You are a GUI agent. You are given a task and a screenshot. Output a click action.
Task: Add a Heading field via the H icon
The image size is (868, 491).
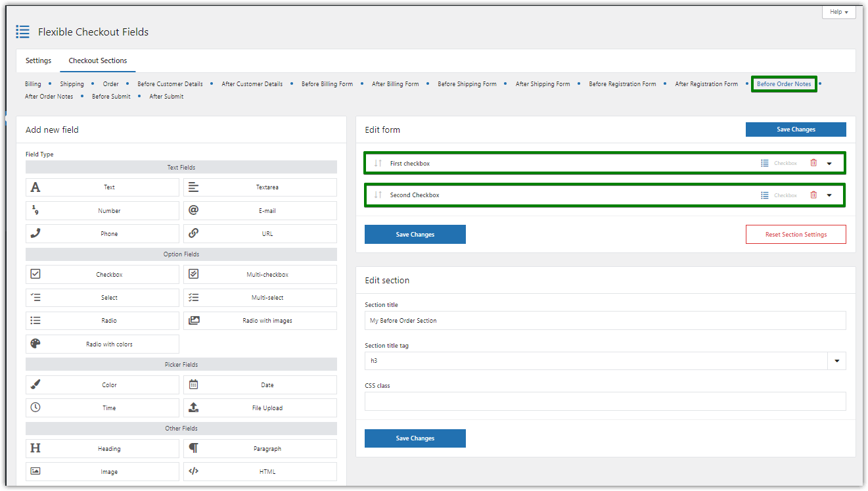pyautogui.click(x=36, y=448)
